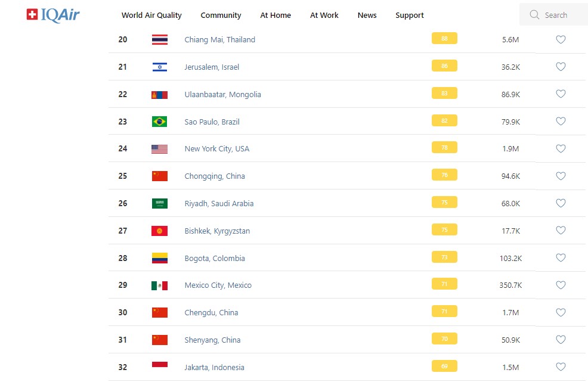
Task: Click the Brazil flag icon
Action: click(159, 122)
